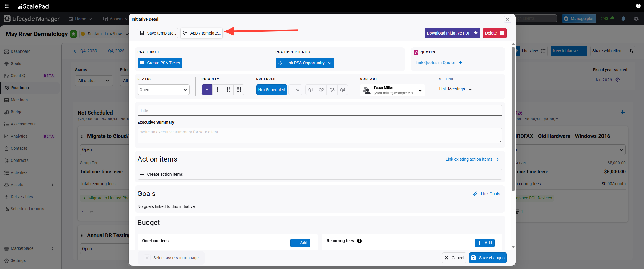
Task: Toggle the Not Scheduled schedule option
Action: [271, 90]
